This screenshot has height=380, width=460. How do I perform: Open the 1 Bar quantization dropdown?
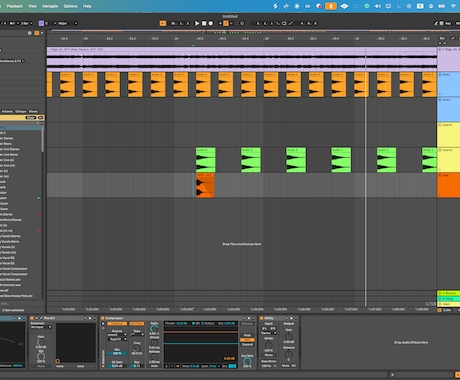click(27, 23)
